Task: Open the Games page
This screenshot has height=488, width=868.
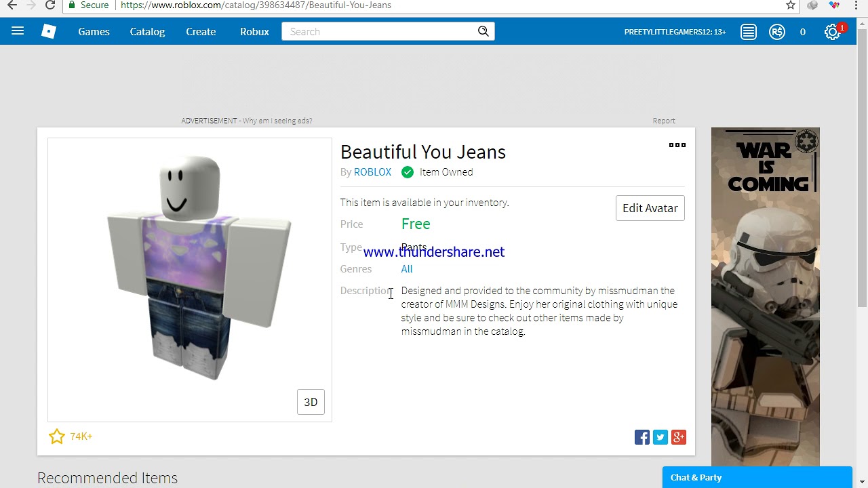Action: point(94,31)
